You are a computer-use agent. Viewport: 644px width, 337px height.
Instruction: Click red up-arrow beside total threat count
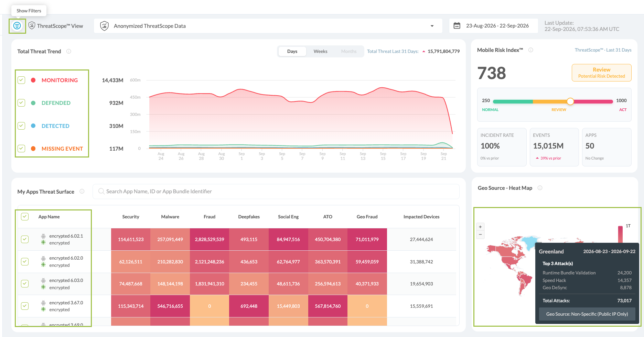[x=424, y=52]
